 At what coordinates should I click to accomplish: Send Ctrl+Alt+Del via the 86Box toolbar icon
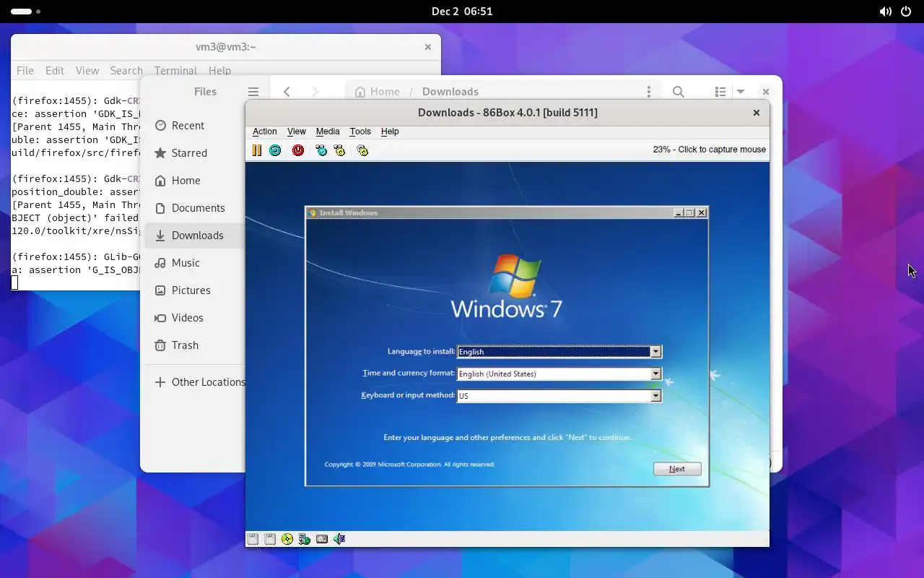[x=321, y=150]
